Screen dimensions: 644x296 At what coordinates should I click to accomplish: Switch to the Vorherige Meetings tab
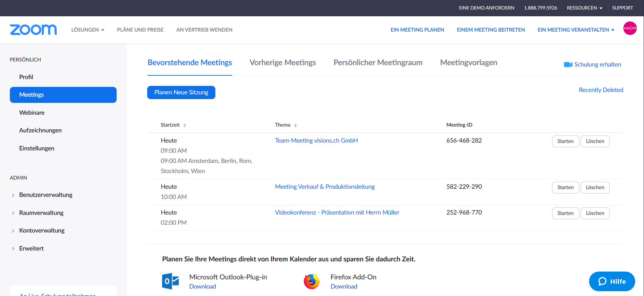(282, 63)
